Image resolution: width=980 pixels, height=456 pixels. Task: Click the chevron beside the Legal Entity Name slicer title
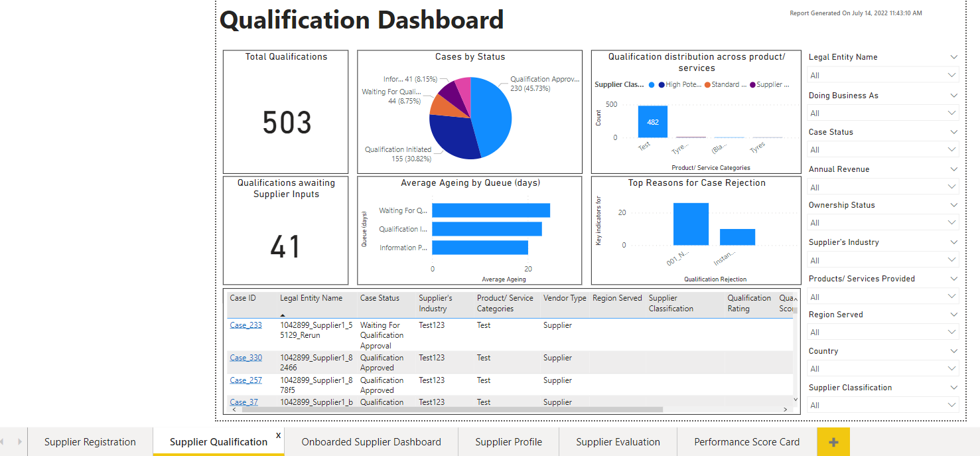click(953, 58)
